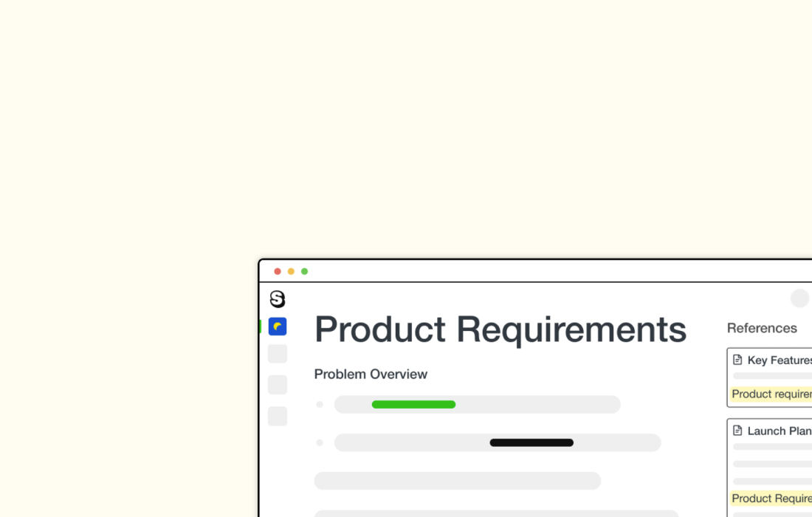Click the middle gray placeholder square in sidebar
Screen dimensions: 812x517
click(278, 385)
